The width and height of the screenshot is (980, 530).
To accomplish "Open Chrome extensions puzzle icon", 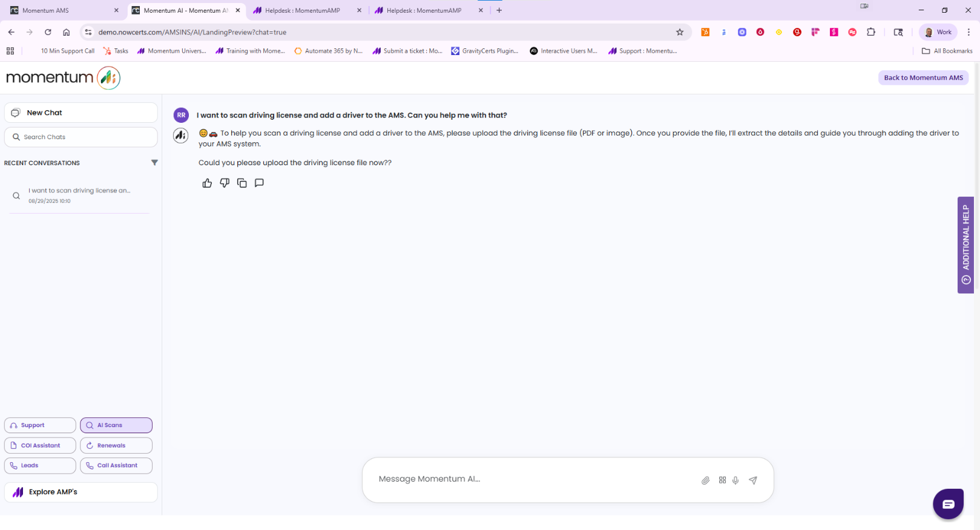I will tap(871, 32).
